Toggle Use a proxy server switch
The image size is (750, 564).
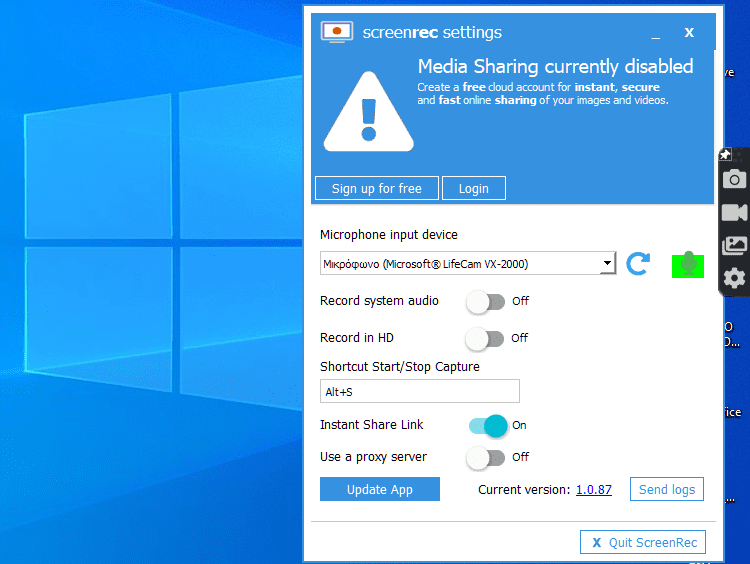[485, 458]
